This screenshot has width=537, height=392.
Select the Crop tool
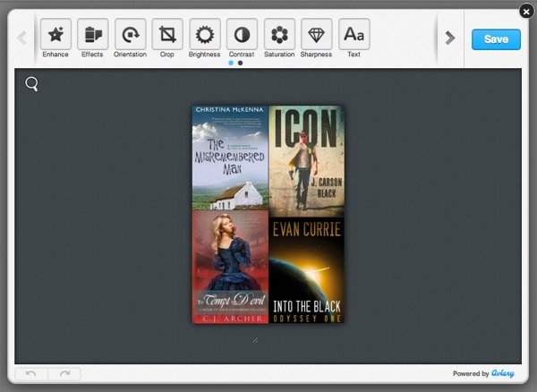coord(167,34)
